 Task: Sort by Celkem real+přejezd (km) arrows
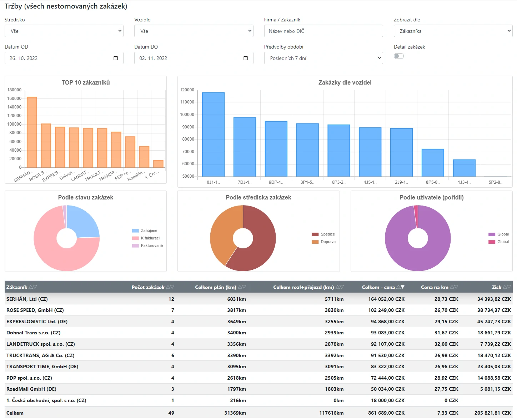coord(340,287)
